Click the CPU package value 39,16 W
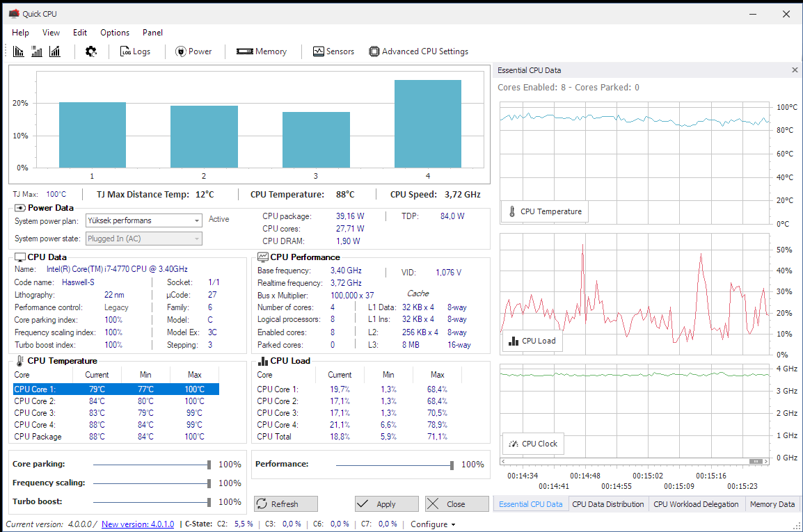Screen dimensions: 803x532 [x=350, y=216]
